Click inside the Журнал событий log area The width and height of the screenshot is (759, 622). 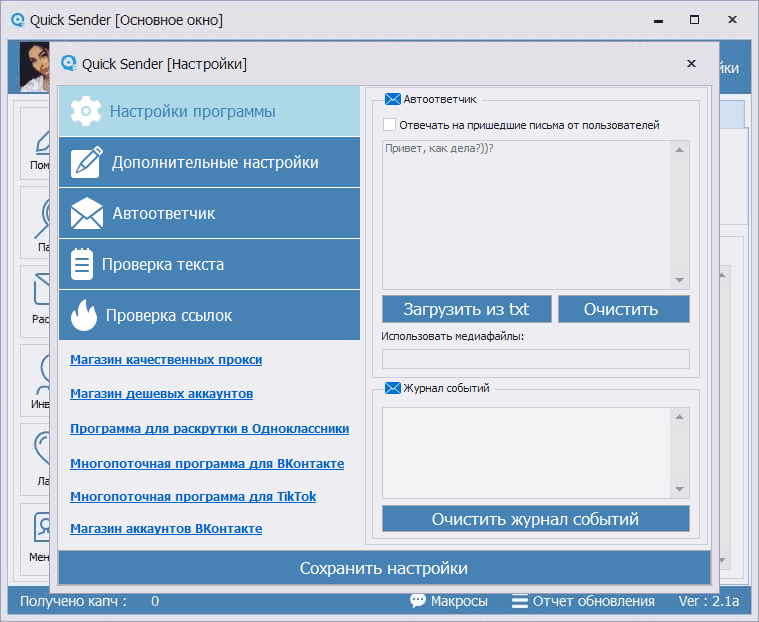(x=526, y=453)
